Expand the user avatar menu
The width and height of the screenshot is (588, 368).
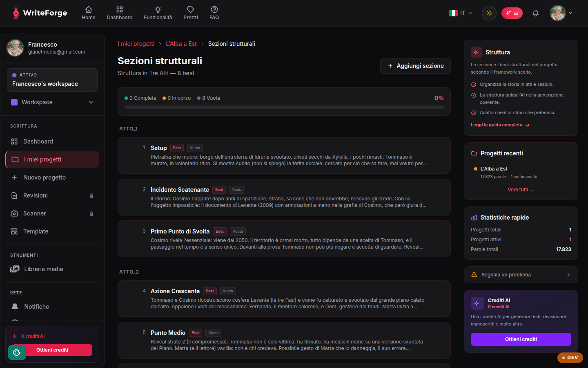tap(561, 13)
